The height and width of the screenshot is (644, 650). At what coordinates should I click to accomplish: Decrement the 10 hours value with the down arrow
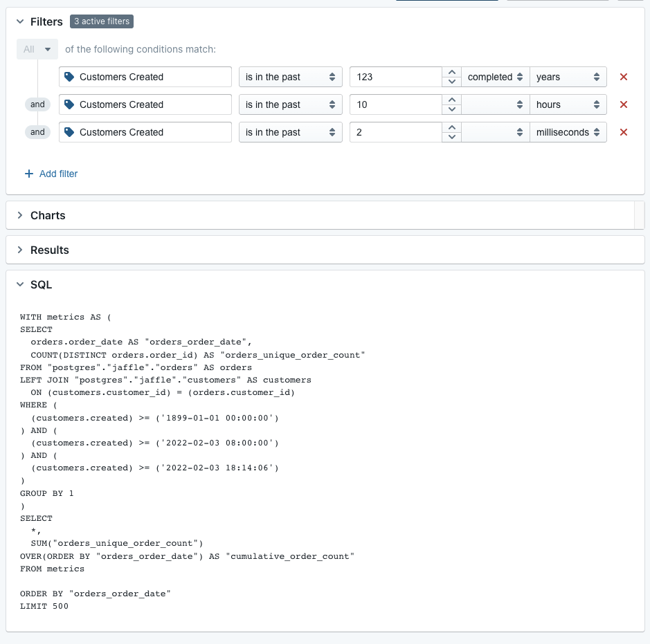(x=451, y=110)
